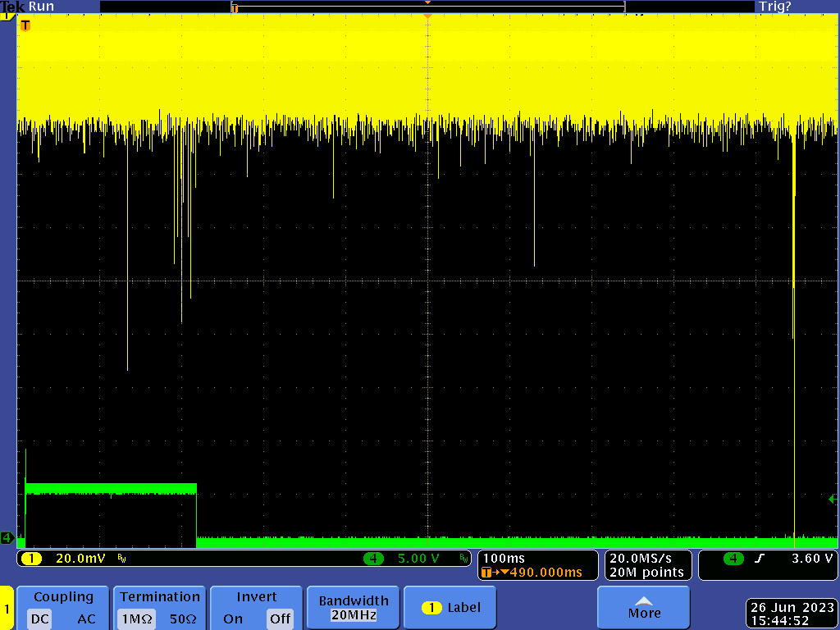Click the Run acquisition status
This screenshot has height=630, width=840.
tap(41, 6)
